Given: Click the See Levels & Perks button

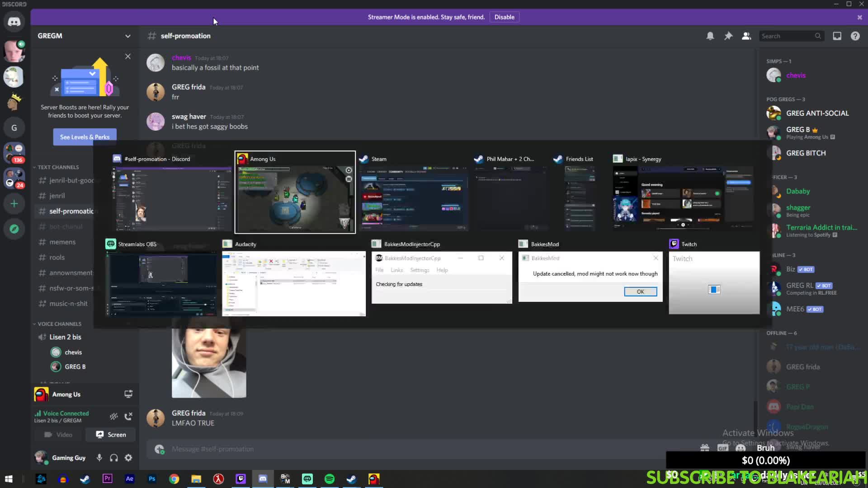Looking at the screenshot, I should 85,137.
